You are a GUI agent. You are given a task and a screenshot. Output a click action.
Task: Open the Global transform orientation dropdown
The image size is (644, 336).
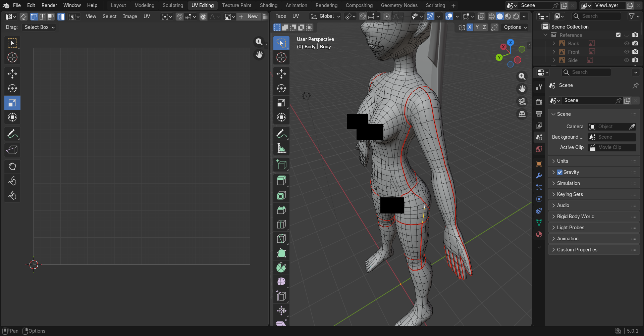tap(325, 16)
